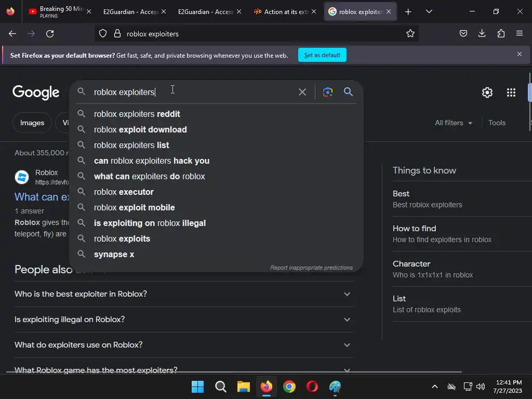Screen dimensions: 532x399
Task: Go to the Google homepage logo
Action: [36, 92]
